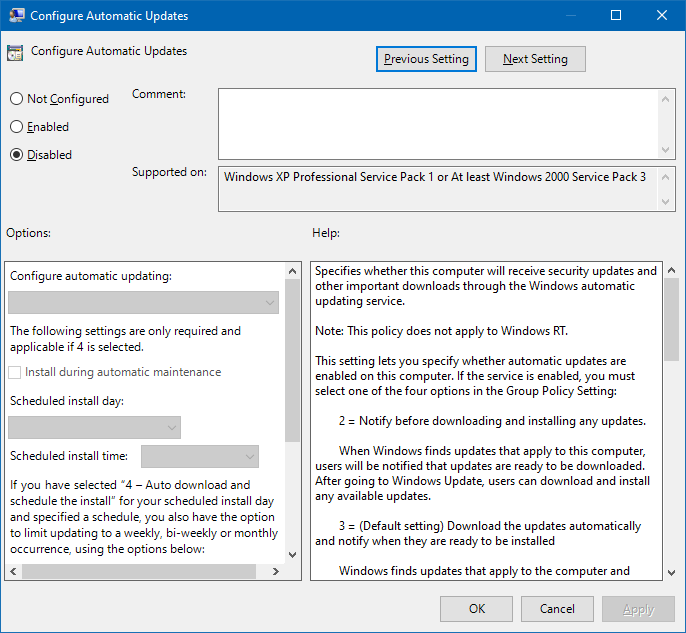
Task: Click inside the Comment text box
Action: pyautogui.click(x=438, y=123)
